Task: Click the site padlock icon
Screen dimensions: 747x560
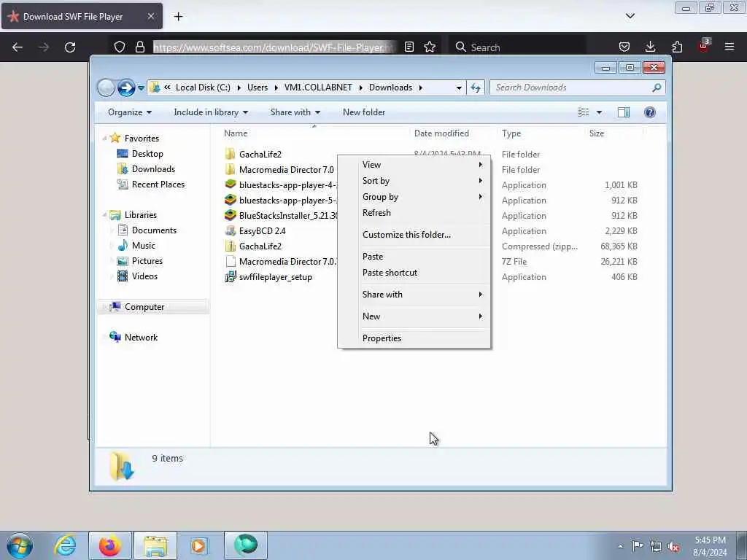Action: tap(139, 47)
